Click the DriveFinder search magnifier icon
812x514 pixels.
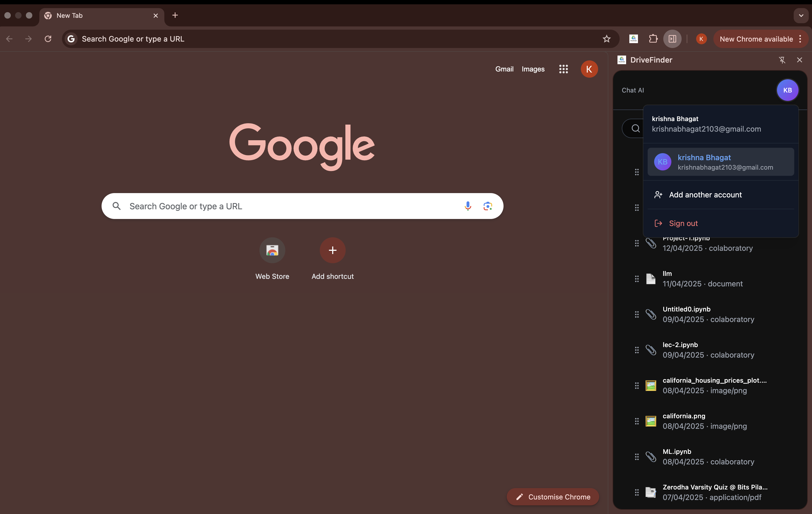[x=635, y=128]
